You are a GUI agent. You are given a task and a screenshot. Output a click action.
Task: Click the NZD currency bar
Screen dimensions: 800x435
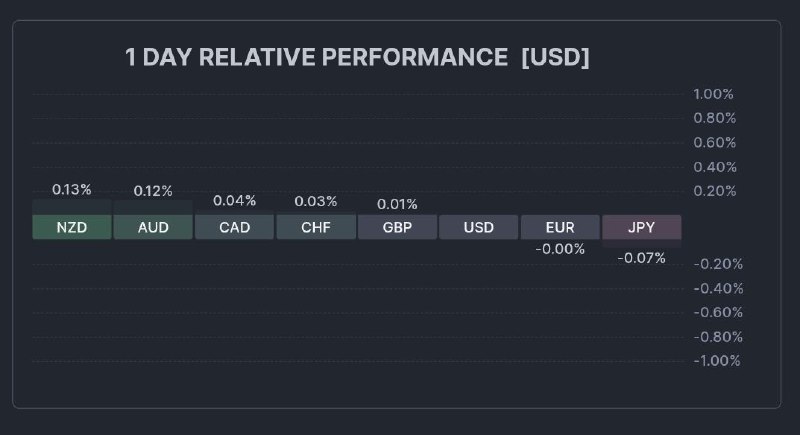pyautogui.click(x=72, y=227)
